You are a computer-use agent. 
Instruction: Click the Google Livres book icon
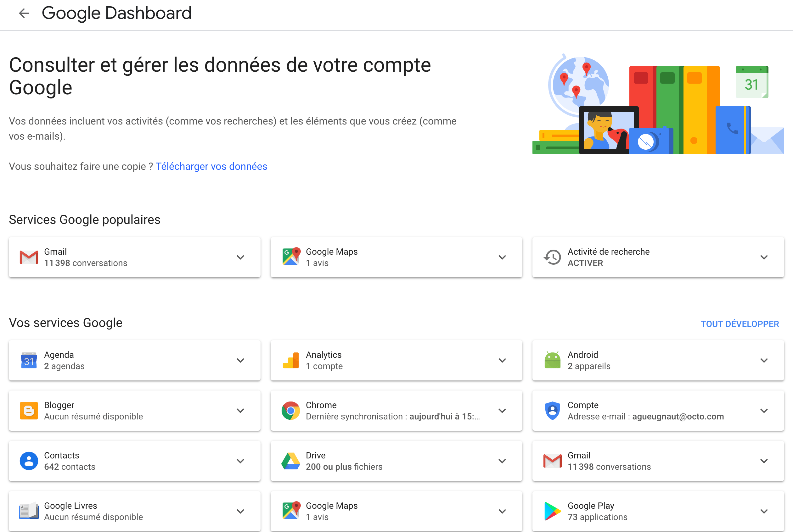point(29,511)
